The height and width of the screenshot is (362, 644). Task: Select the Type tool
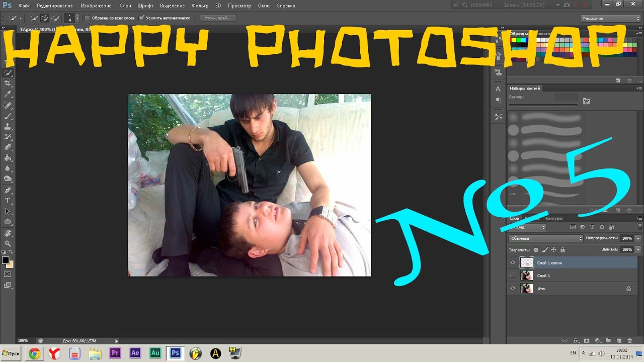[8, 201]
